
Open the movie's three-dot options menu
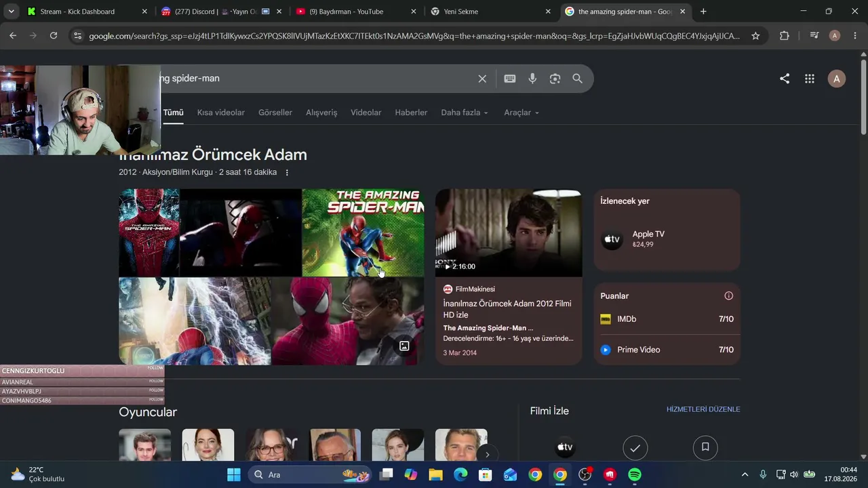point(287,173)
